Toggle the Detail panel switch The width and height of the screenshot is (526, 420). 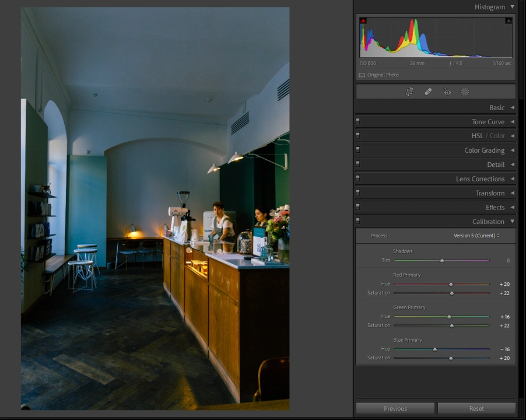(x=358, y=164)
